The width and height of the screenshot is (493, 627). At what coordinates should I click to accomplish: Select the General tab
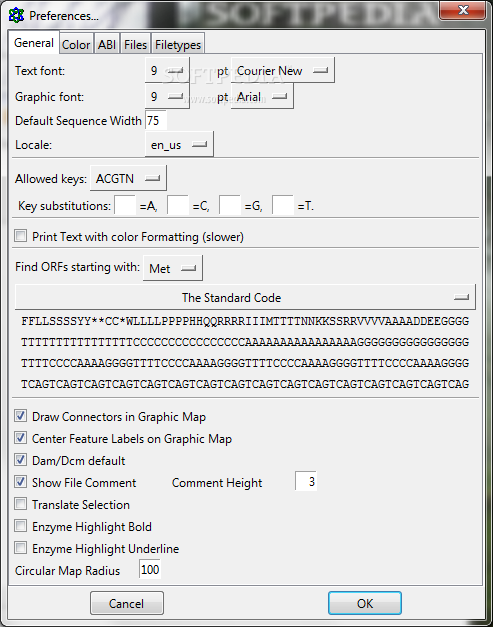click(x=34, y=43)
